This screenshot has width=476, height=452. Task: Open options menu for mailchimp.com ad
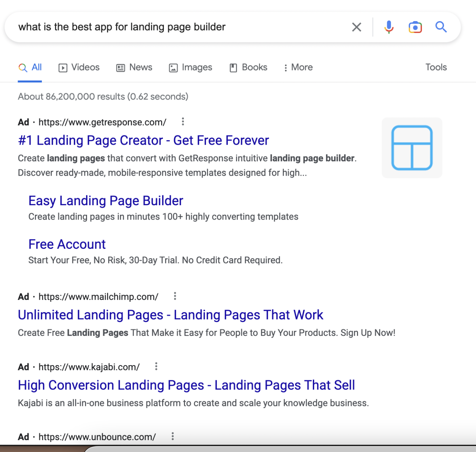click(x=175, y=296)
